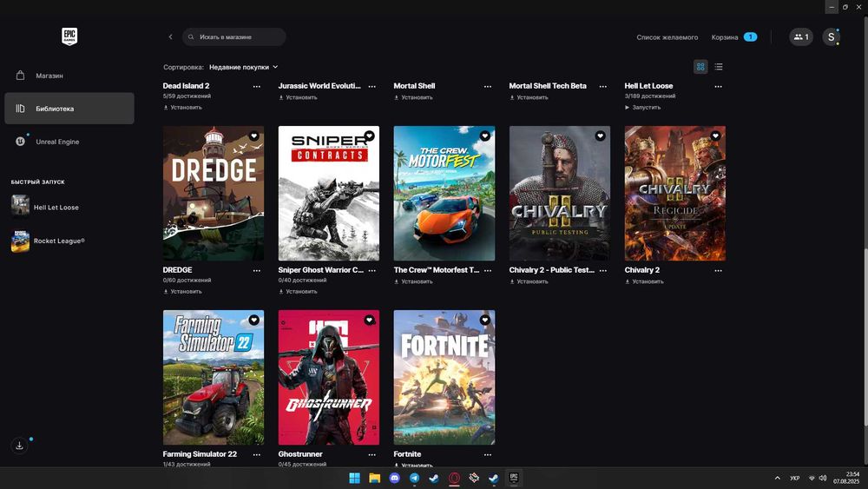Select the Библиотека library tab
The width and height of the screenshot is (868, 489).
point(69,109)
